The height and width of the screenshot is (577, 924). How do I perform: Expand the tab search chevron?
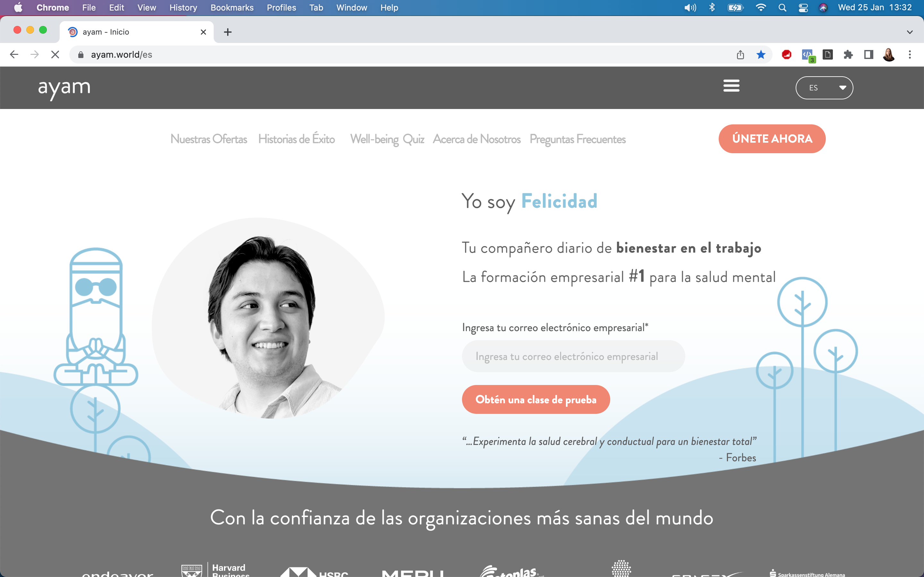(x=910, y=32)
